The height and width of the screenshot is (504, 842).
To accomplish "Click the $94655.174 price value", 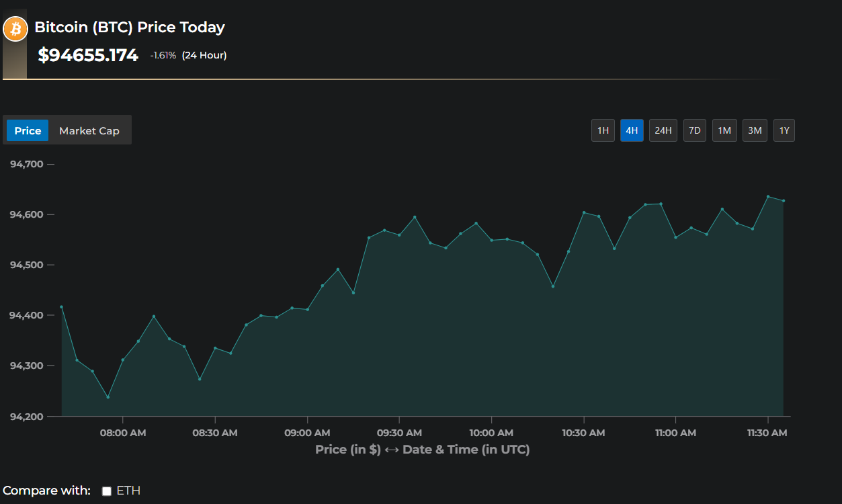I will pyautogui.click(x=88, y=55).
